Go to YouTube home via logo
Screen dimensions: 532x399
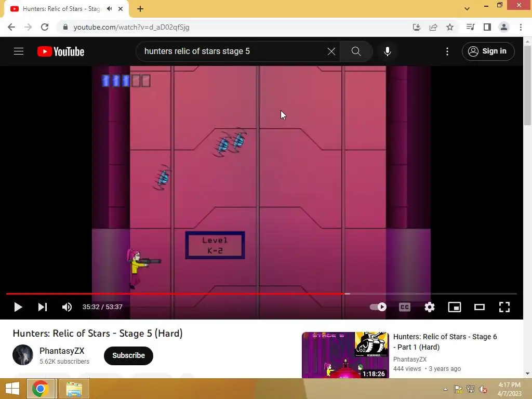click(61, 51)
